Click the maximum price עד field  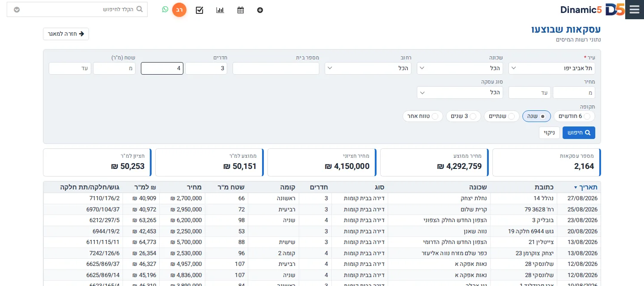[530, 93]
